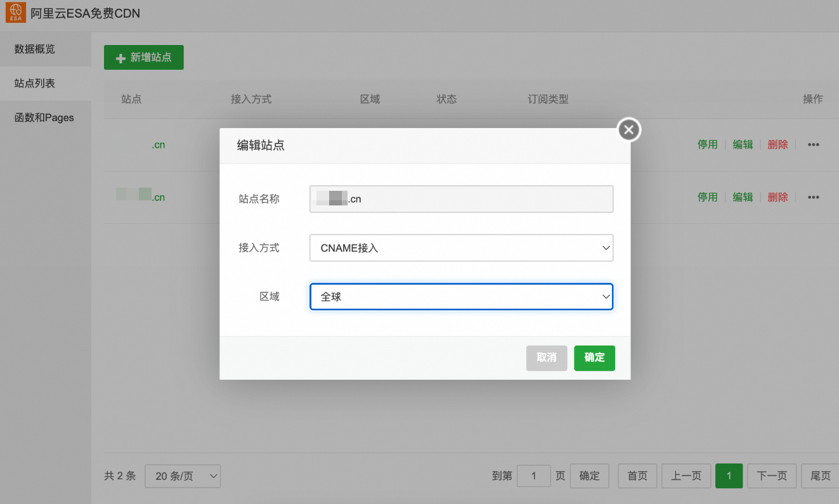Click the 站点 column header
Screen dimensions: 839x504
[131, 100]
